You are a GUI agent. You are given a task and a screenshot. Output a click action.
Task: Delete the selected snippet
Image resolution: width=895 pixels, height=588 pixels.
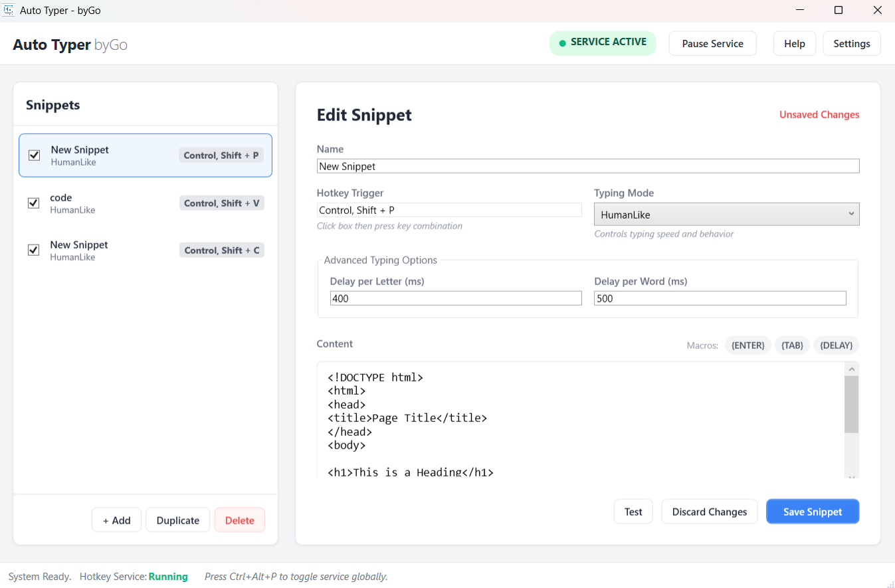[239, 520]
